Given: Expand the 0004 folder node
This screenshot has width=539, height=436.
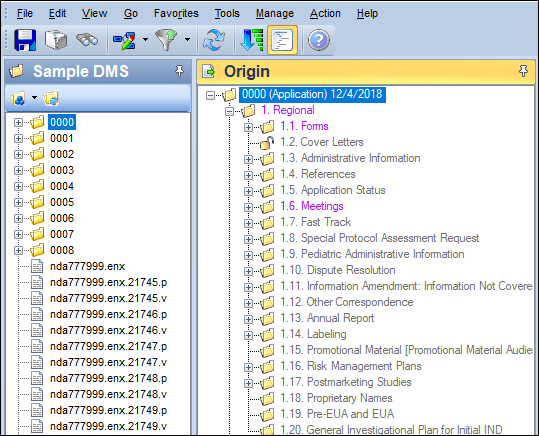Looking at the screenshot, I should (18, 186).
